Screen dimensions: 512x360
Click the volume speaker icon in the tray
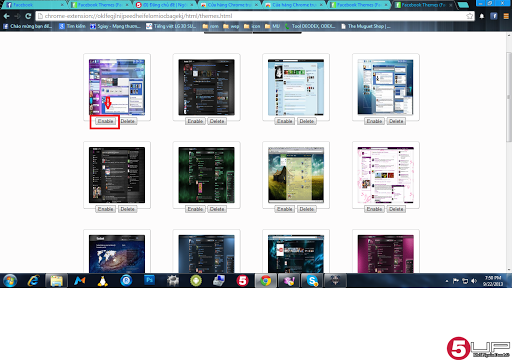coord(474,281)
